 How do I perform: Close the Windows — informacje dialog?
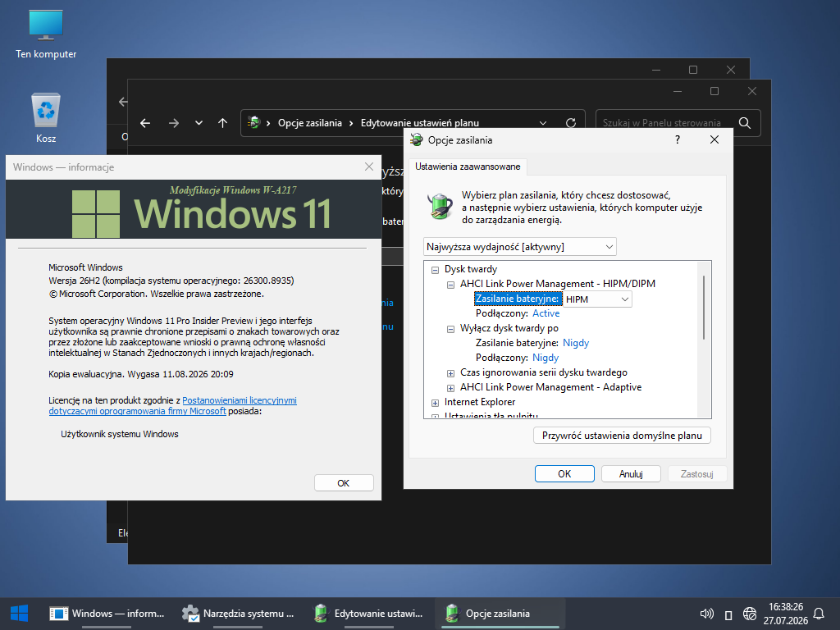(x=369, y=167)
